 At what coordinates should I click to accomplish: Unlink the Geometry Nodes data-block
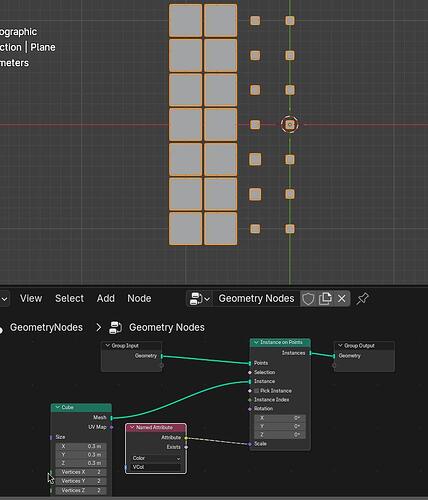(342, 299)
